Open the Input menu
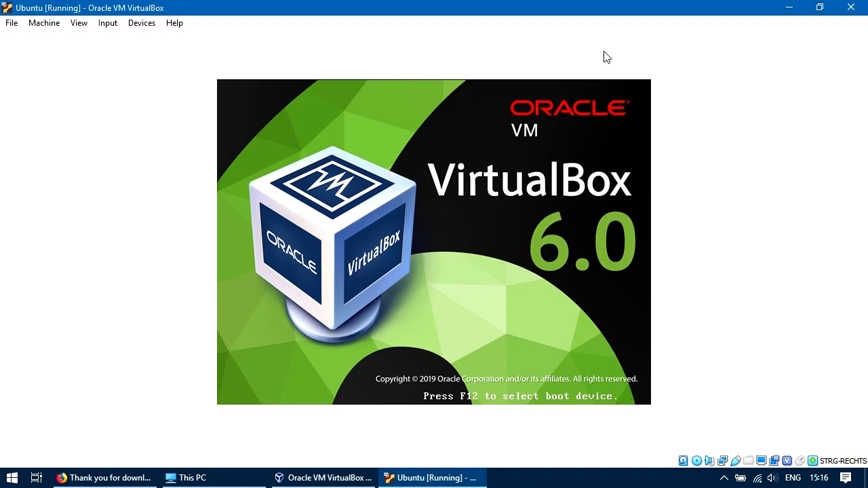Image resolution: width=868 pixels, height=488 pixels. click(x=107, y=23)
